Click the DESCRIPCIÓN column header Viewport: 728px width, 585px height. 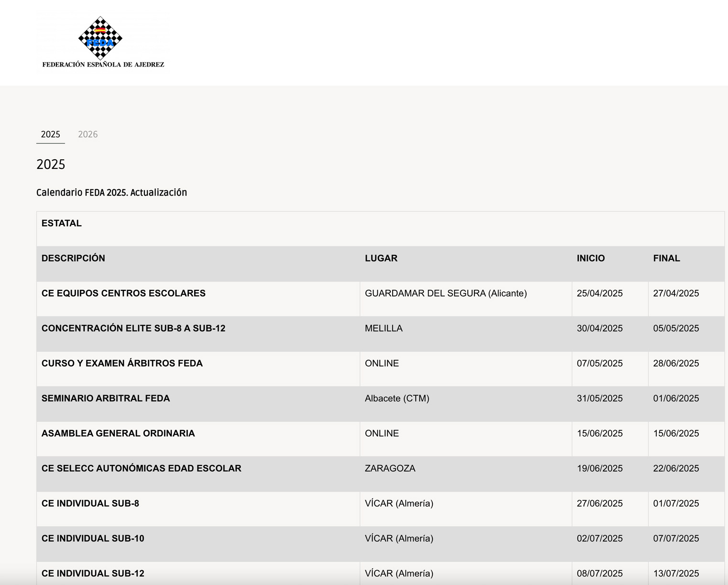[73, 258]
